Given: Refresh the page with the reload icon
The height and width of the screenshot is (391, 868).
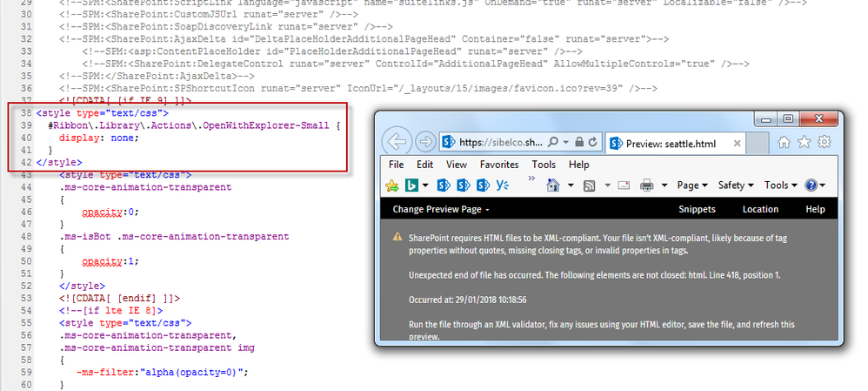Looking at the screenshot, I should click(592, 142).
